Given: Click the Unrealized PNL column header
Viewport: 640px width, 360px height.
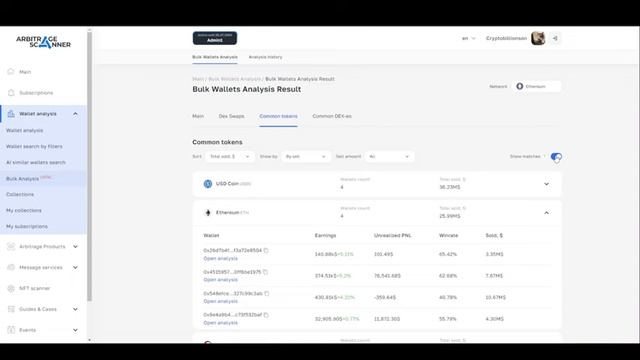Looking at the screenshot, I should [393, 236].
